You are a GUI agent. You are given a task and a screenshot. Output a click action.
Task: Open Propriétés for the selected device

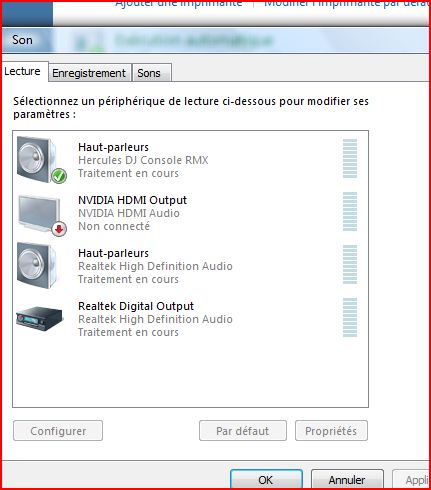(331, 431)
